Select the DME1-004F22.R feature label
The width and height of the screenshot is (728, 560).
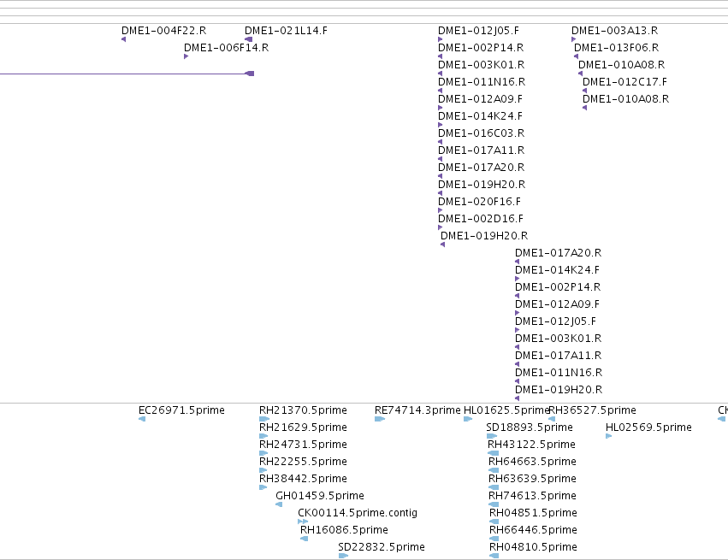pos(164,31)
